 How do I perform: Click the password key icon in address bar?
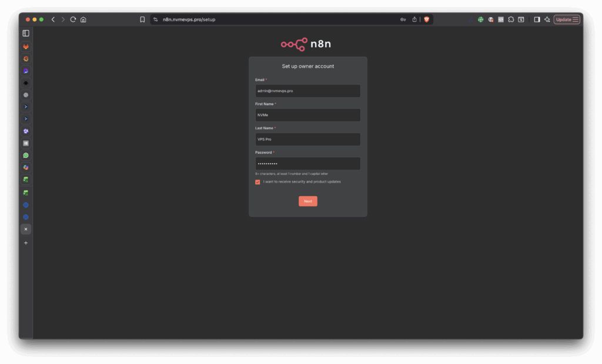tap(403, 19)
